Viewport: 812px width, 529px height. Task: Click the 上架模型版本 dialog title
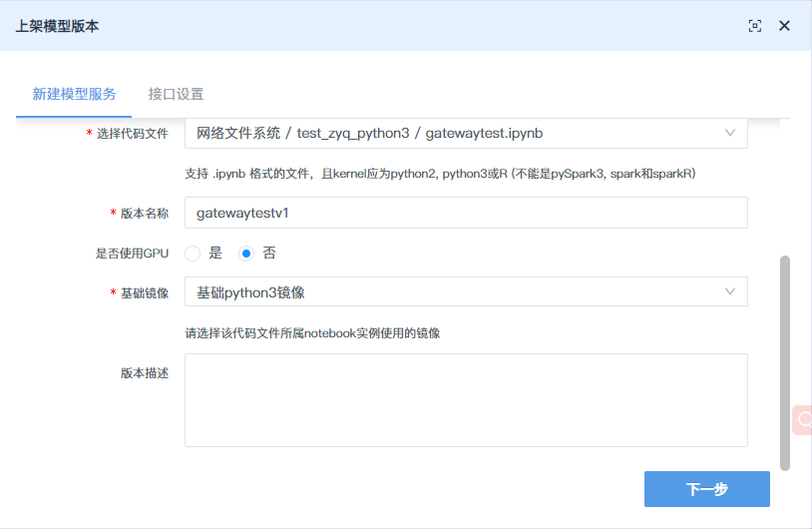57,26
